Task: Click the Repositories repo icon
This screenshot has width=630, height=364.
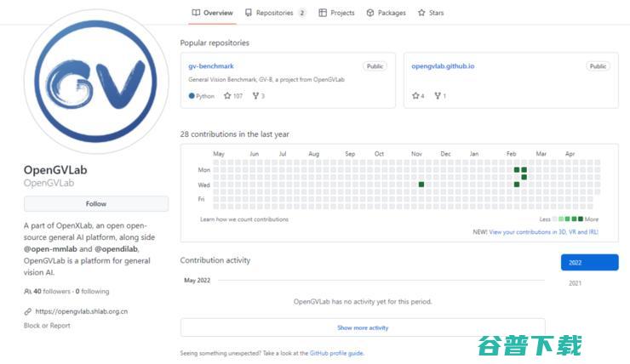Action: [249, 13]
